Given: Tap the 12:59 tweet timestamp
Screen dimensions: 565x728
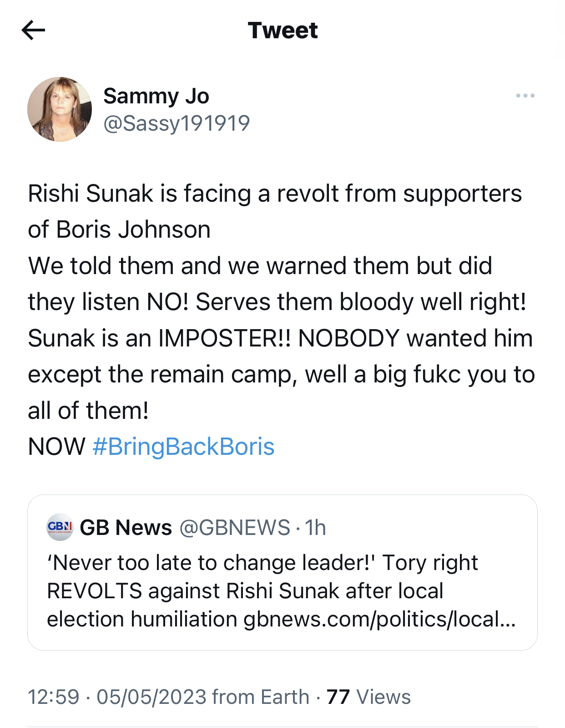Looking at the screenshot, I should pyautogui.click(x=54, y=697).
